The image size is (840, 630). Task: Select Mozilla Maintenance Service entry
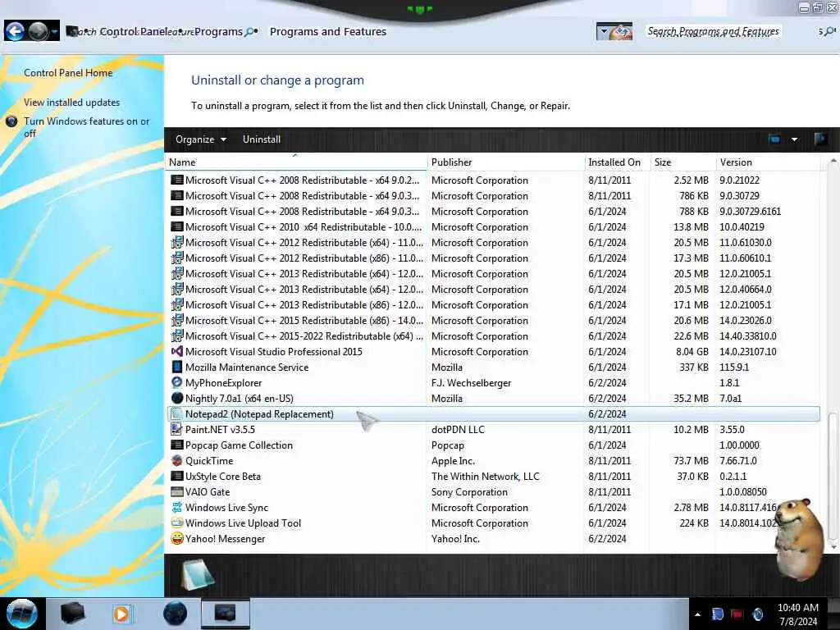click(493, 367)
